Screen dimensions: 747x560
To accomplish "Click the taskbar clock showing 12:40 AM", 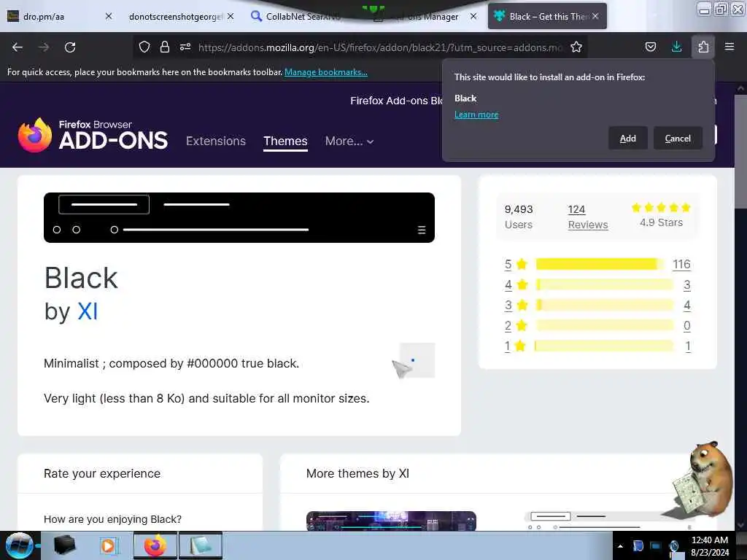I will click(x=710, y=546).
